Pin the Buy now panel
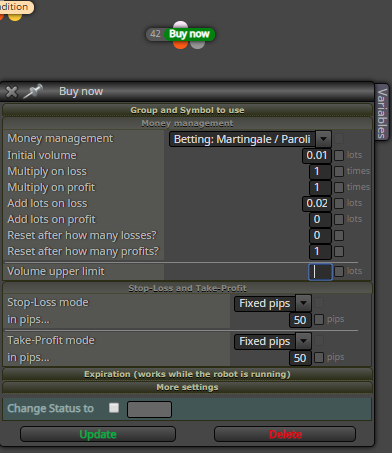 (x=33, y=91)
